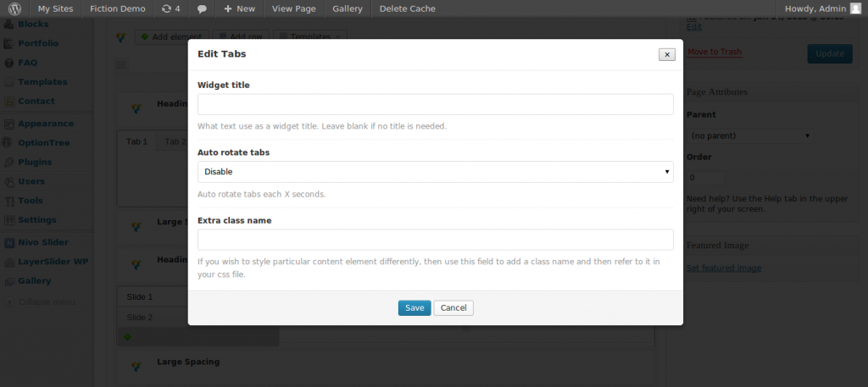The width and height of the screenshot is (868, 387).
Task: Open LayerSlider WP in the sidebar
Action: tap(53, 262)
